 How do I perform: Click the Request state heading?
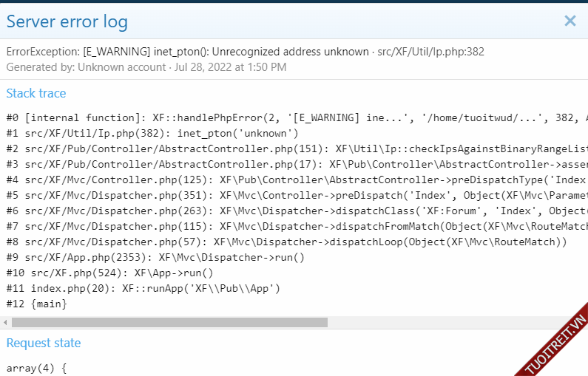tap(44, 343)
